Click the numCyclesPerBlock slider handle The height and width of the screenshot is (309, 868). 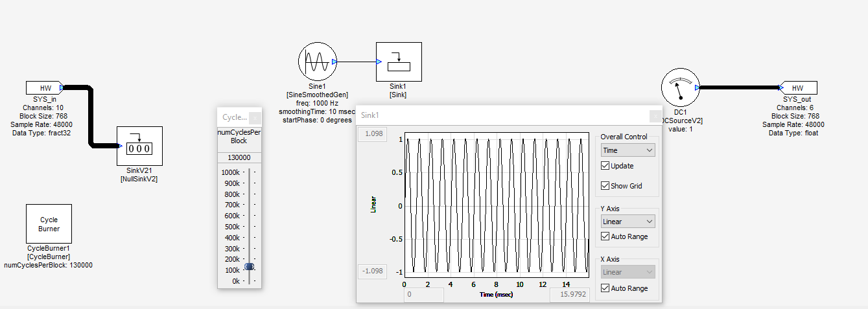click(x=250, y=267)
